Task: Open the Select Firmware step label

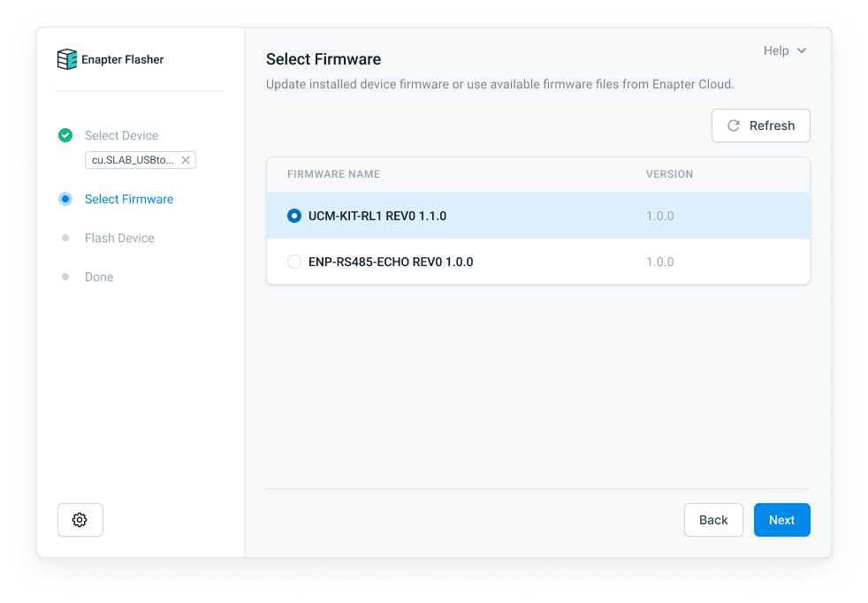Action: pos(129,199)
